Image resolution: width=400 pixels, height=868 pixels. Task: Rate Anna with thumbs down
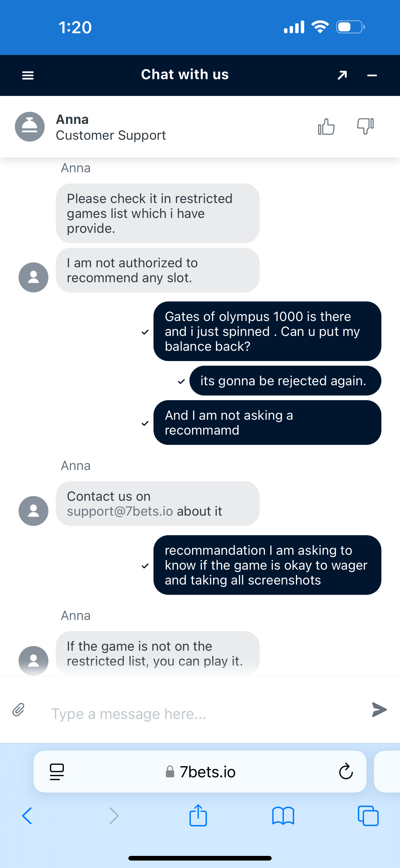365,127
